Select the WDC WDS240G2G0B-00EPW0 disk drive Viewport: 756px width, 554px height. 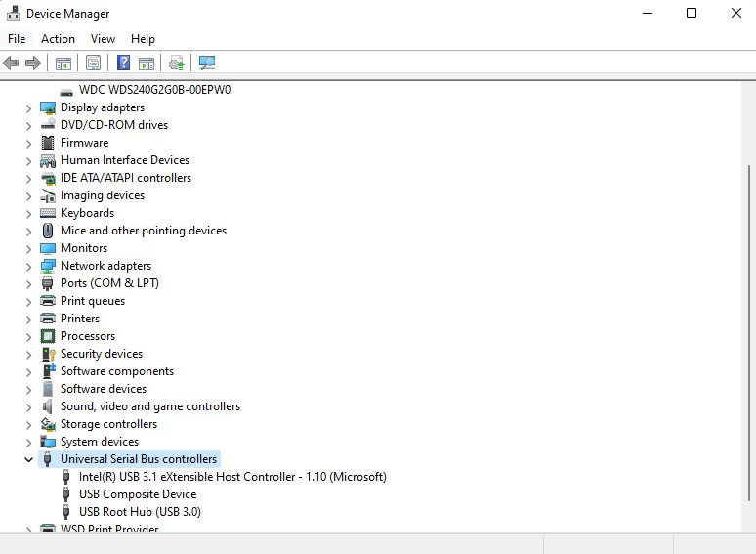[154, 90]
